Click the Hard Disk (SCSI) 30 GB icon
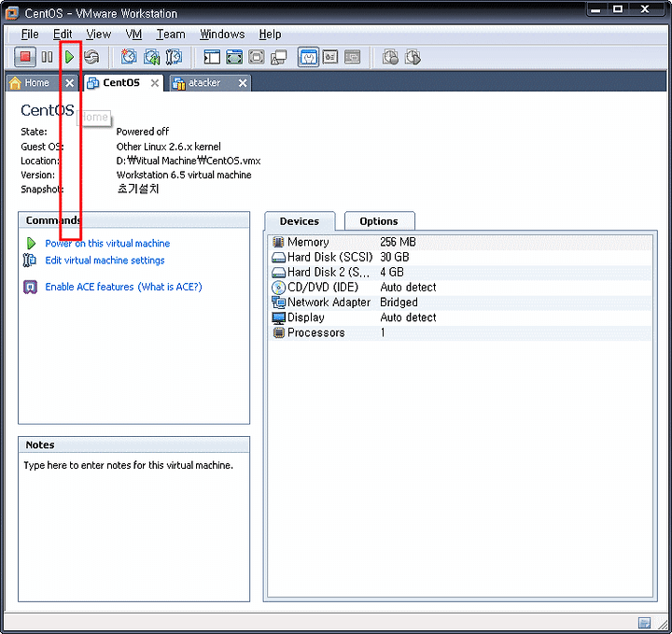 pyautogui.click(x=278, y=257)
